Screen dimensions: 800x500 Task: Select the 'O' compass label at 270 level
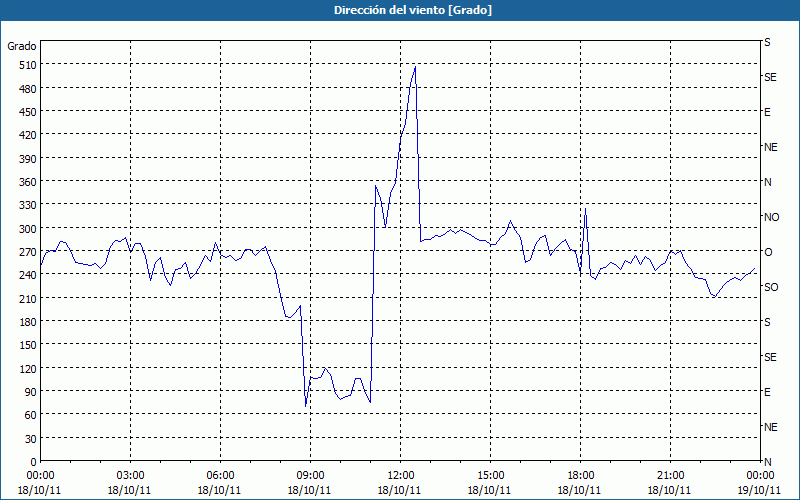[768, 252]
